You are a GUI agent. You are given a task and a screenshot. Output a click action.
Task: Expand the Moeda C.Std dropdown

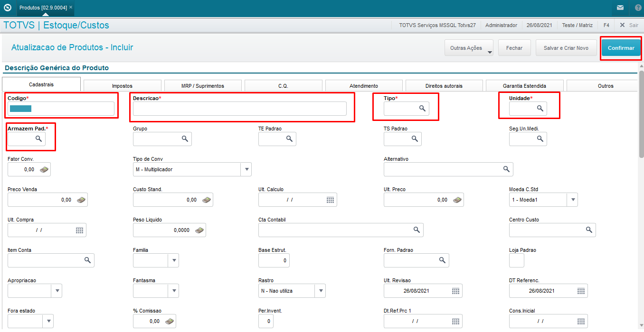click(x=572, y=200)
